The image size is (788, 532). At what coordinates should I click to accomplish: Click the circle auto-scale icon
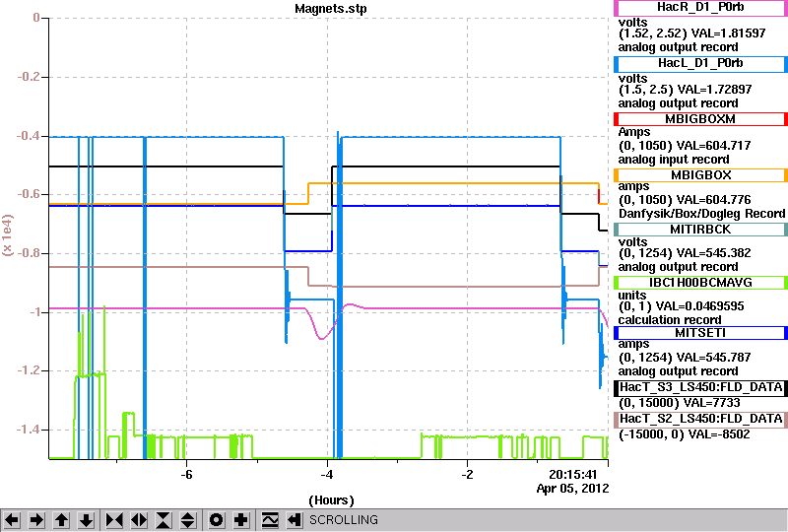tap(216, 519)
